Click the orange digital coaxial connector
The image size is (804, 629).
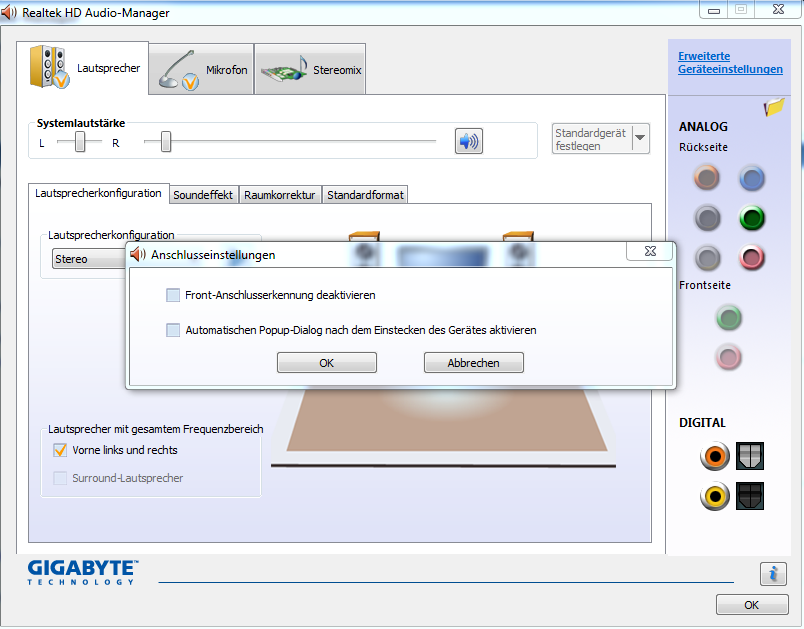pyautogui.click(x=715, y=456)
